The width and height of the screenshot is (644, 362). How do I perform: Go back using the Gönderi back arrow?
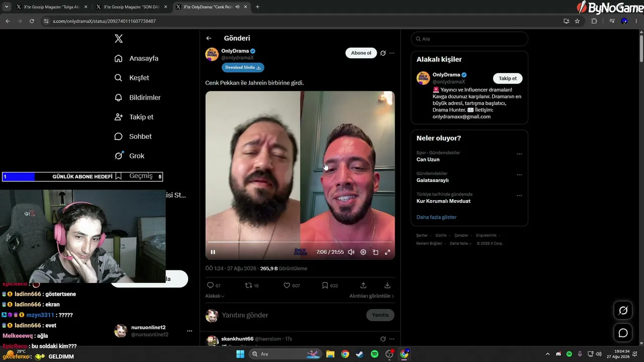point(209,38)
